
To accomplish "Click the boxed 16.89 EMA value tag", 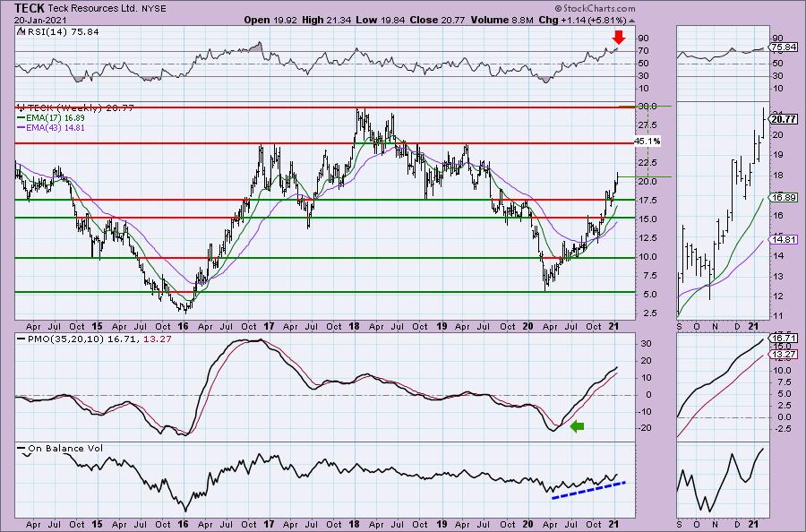I will 785,197.
